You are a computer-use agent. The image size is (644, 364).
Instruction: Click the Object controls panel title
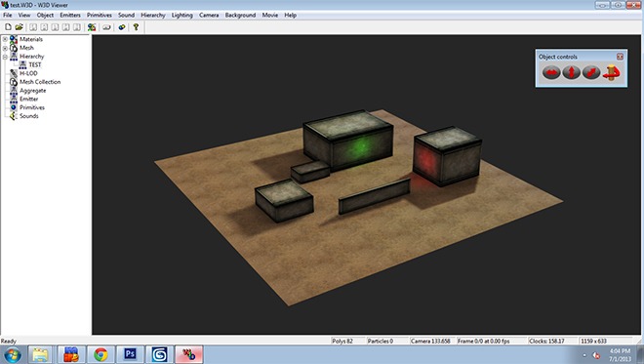pos(558,57)
